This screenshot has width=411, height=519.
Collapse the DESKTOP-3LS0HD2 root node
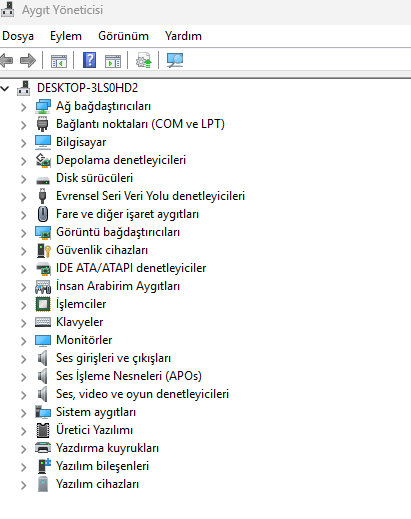coord(5,88)
